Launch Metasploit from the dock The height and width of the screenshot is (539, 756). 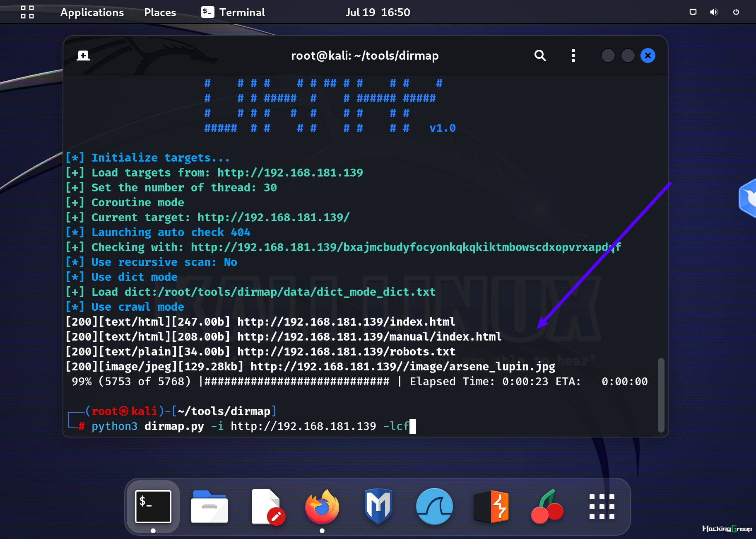tap(378, 506)
